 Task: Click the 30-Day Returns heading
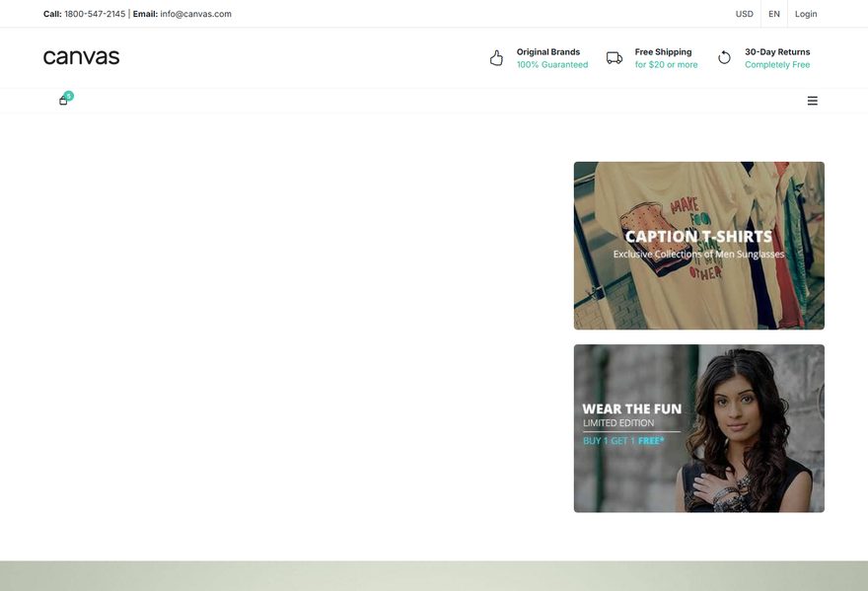pos(777,51)
